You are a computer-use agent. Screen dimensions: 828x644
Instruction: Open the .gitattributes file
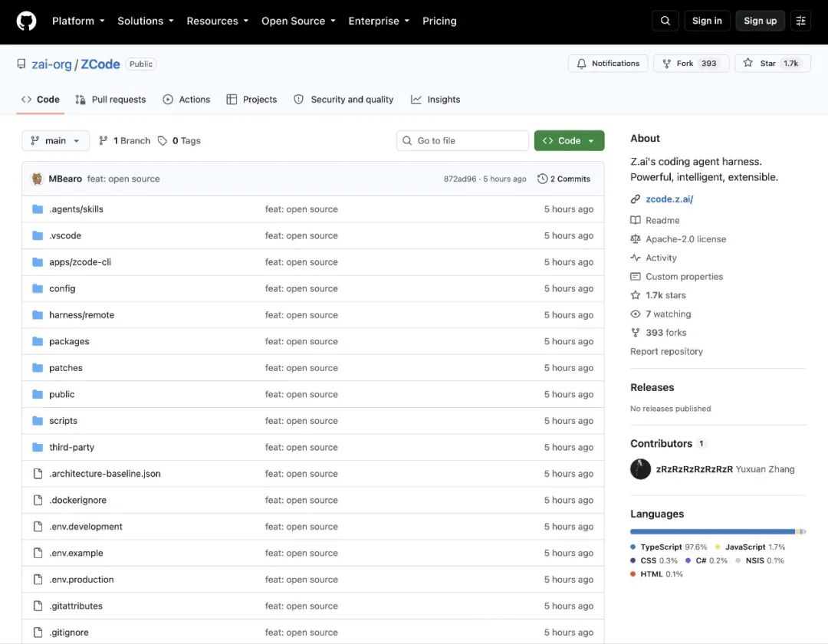coord(76,606)
